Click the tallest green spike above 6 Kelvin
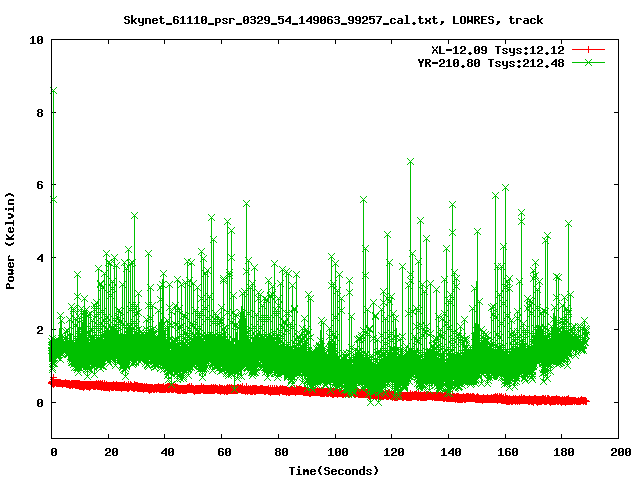This screenshot has height=480, width=640. pyautogui.click(x=410, y=161)
